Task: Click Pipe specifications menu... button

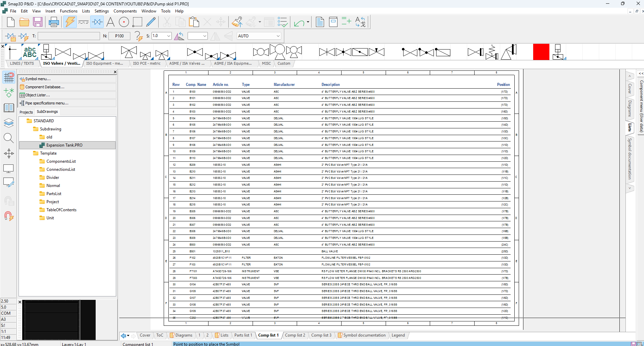Action: point(67,103)
